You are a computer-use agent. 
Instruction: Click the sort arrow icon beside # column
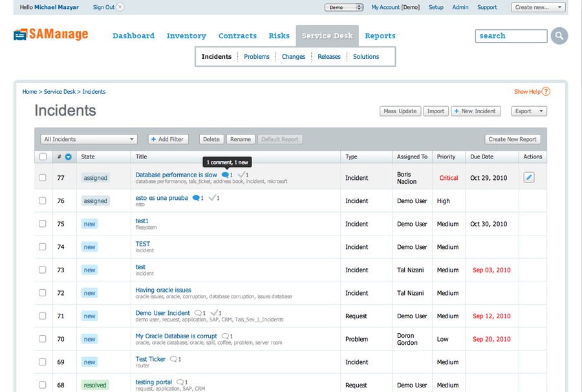pos(69,157)
